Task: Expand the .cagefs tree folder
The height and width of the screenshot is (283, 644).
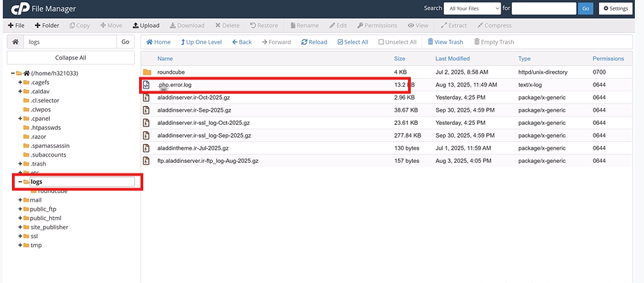Action: 20,82
